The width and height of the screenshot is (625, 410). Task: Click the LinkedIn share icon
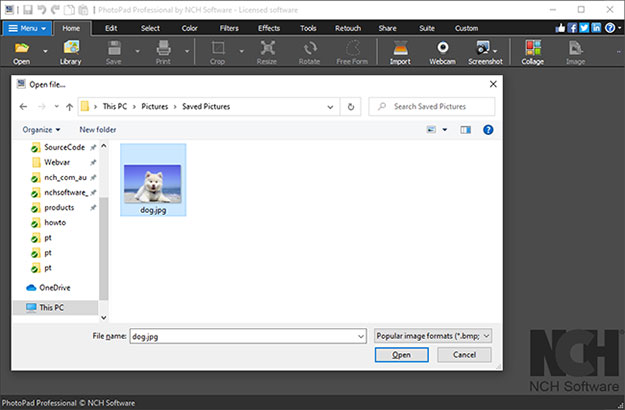596,28
